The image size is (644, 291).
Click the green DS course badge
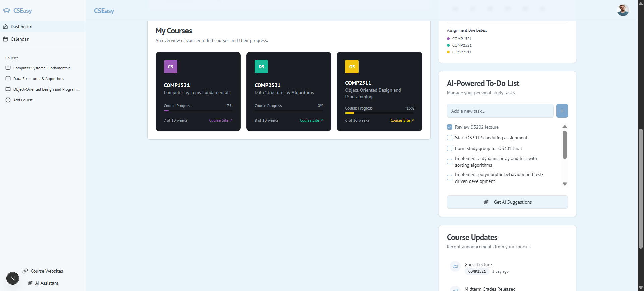261,67
